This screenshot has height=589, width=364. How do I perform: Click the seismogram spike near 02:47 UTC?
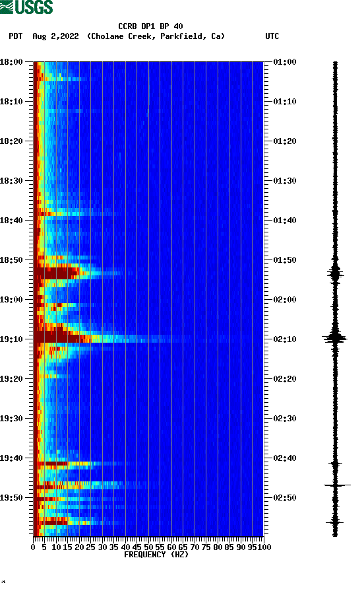point(337,485)
